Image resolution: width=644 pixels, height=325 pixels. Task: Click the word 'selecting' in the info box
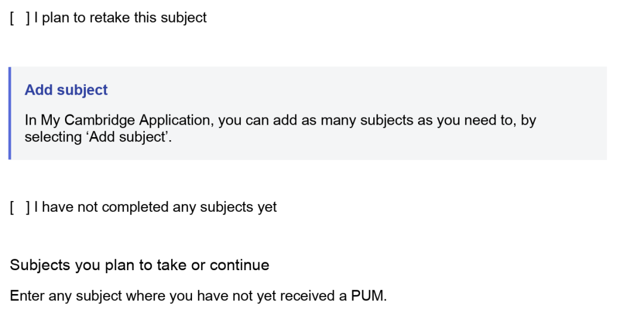pos(49,137)
